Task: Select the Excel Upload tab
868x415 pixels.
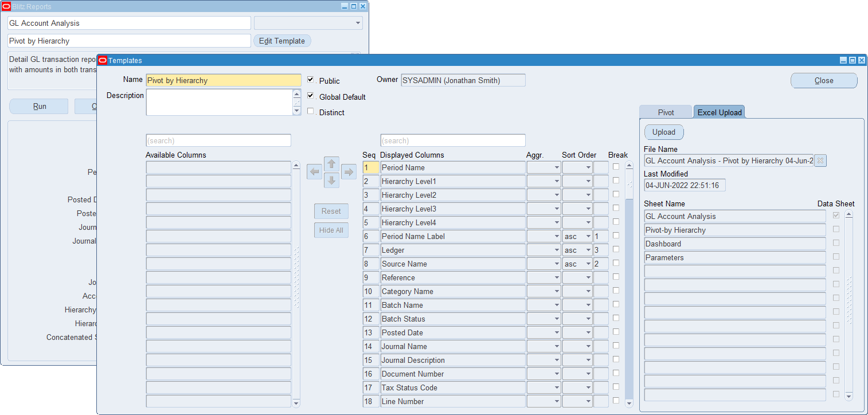Action: tap(720, 112)
